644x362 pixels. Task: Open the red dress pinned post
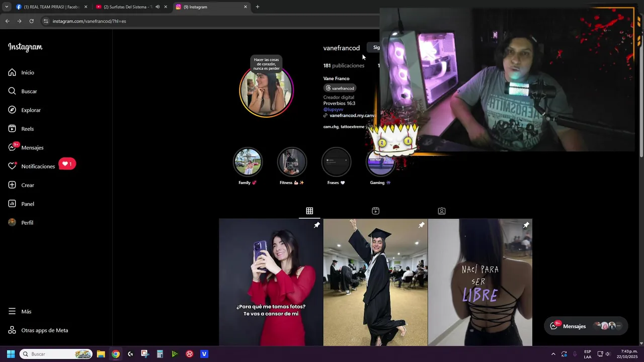pyautogui.click(x=271, y=282)
